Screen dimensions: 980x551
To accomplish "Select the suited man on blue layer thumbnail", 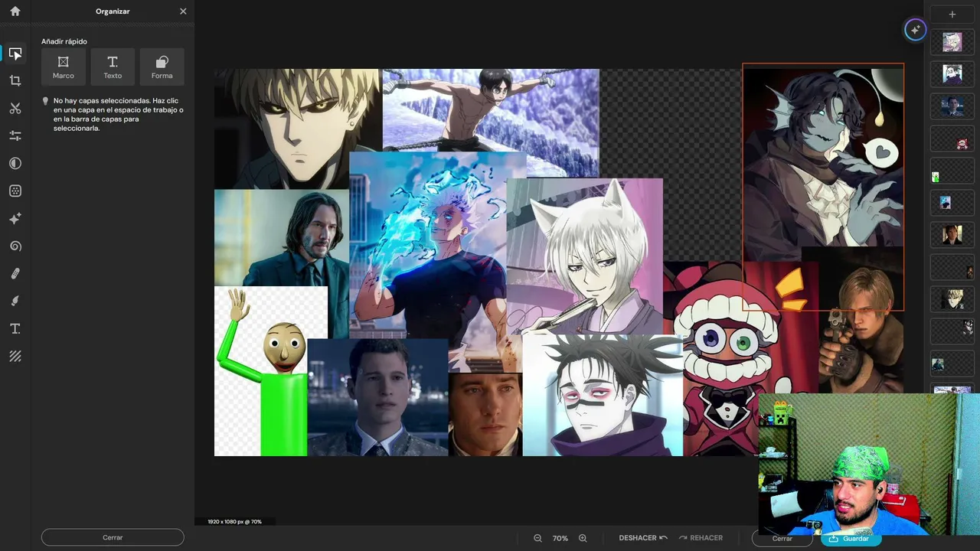I will click(952, 106).
